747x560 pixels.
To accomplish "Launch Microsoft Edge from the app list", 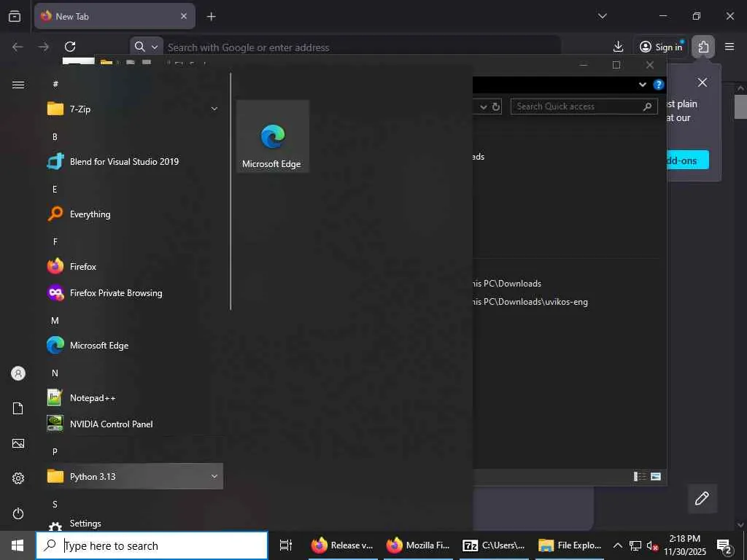I will pos(133,345).
